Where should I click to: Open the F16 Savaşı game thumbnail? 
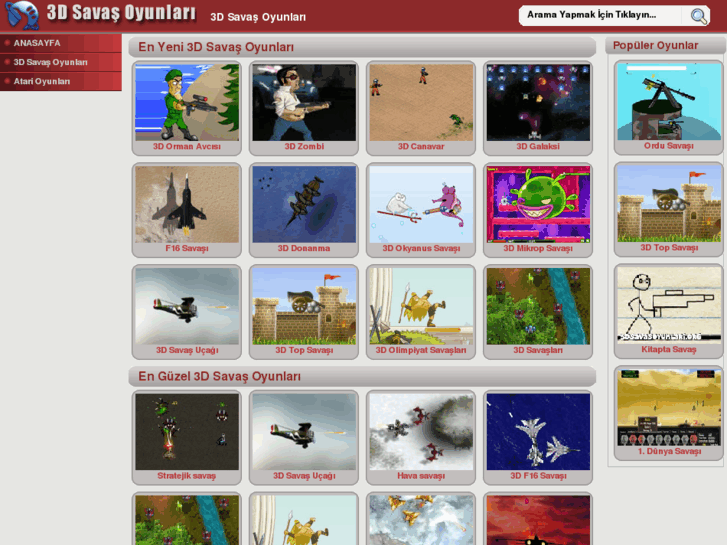point(187,205)
